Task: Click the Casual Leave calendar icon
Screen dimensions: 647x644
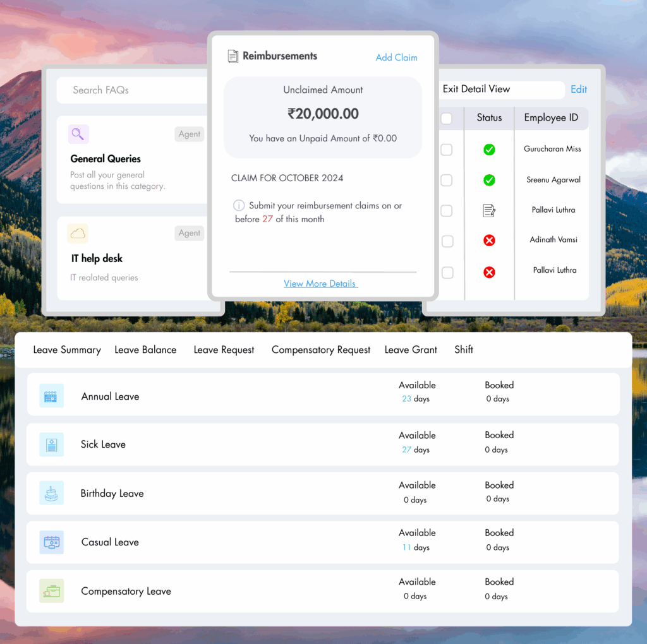Action: pyautogui.click(x=51, y=542)
